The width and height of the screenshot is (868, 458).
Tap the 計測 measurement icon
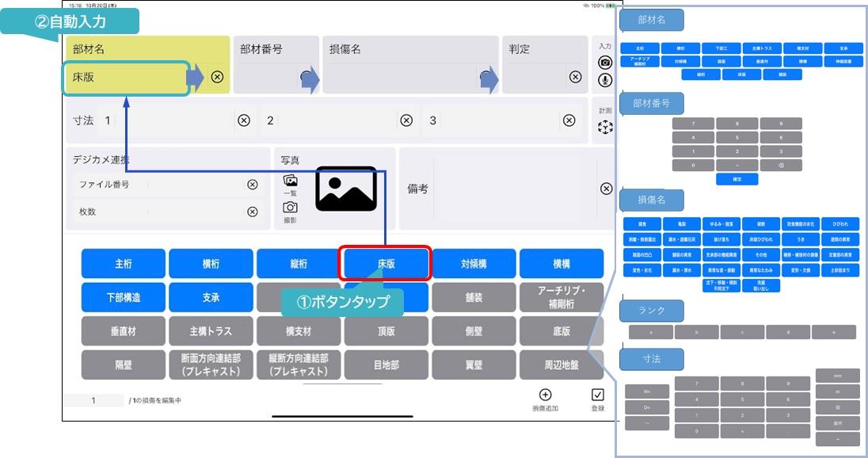605,127
